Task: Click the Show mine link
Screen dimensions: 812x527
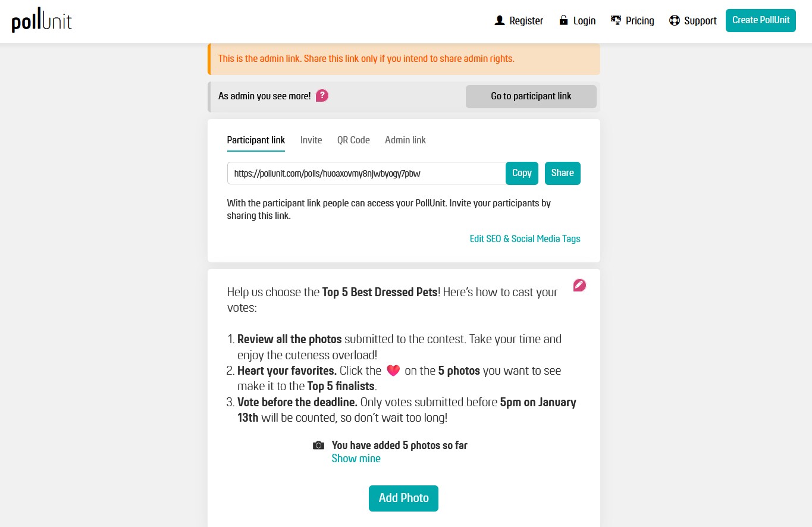Action: coord(356,459)
